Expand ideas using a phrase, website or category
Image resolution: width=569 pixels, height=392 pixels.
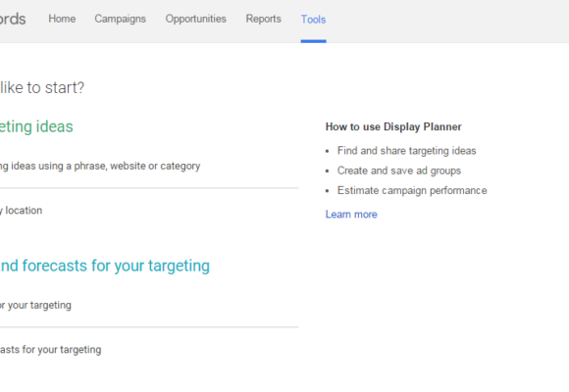(100, 166)
